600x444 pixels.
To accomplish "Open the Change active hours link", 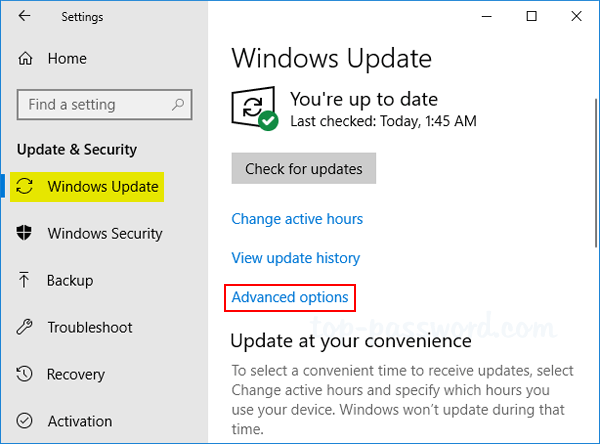I will click(297, 219).
